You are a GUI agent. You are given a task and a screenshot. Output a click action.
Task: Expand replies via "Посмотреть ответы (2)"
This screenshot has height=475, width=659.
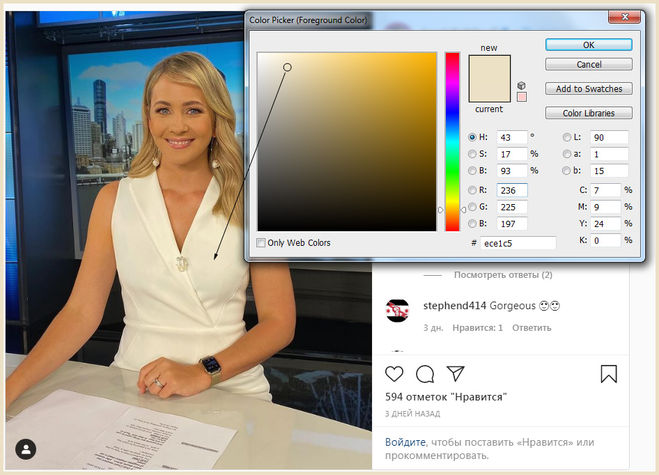coord(502,275)
